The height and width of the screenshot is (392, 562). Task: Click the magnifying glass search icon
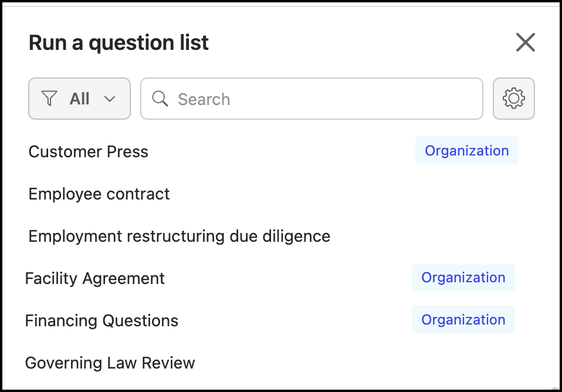pos(160,99)
